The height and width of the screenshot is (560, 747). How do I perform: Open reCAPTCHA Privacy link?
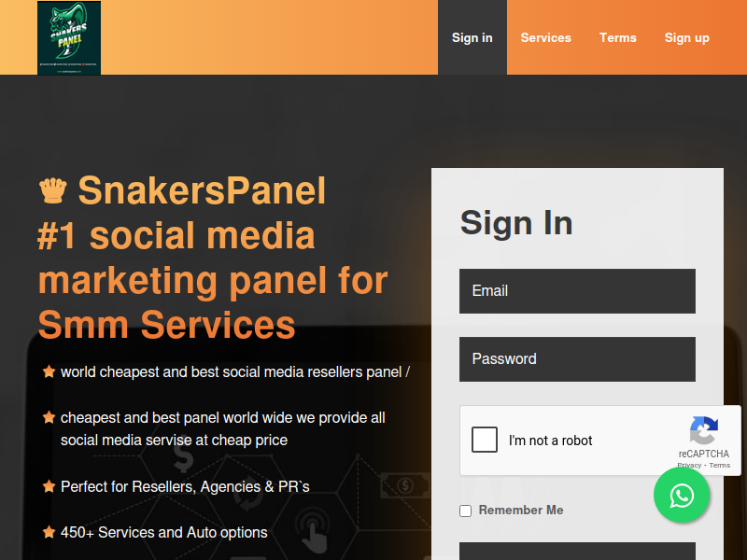[x=689, y=465]
